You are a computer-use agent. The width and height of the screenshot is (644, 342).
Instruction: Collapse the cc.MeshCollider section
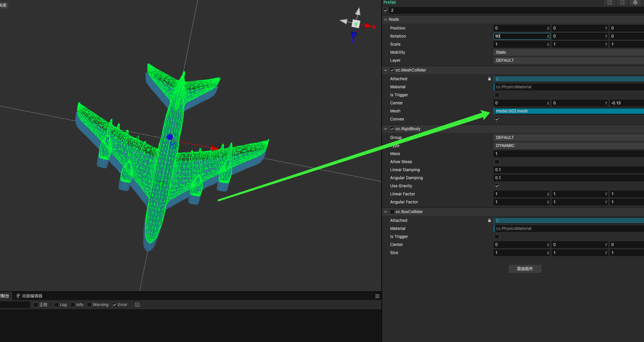point(385,70)
